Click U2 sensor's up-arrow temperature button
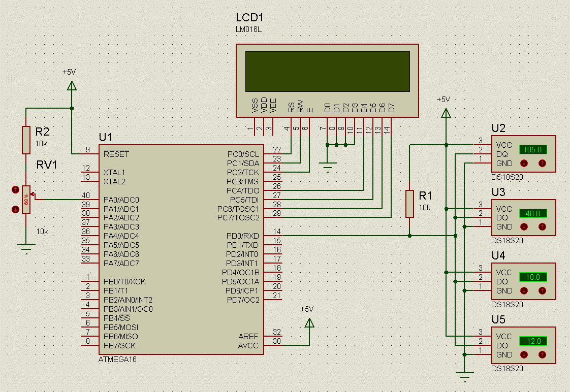This screenshot has width=570, height=392. [x=542, y=163]
